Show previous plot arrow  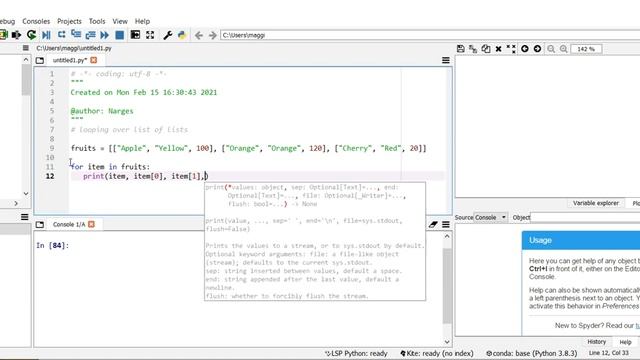tap(524, 49)
